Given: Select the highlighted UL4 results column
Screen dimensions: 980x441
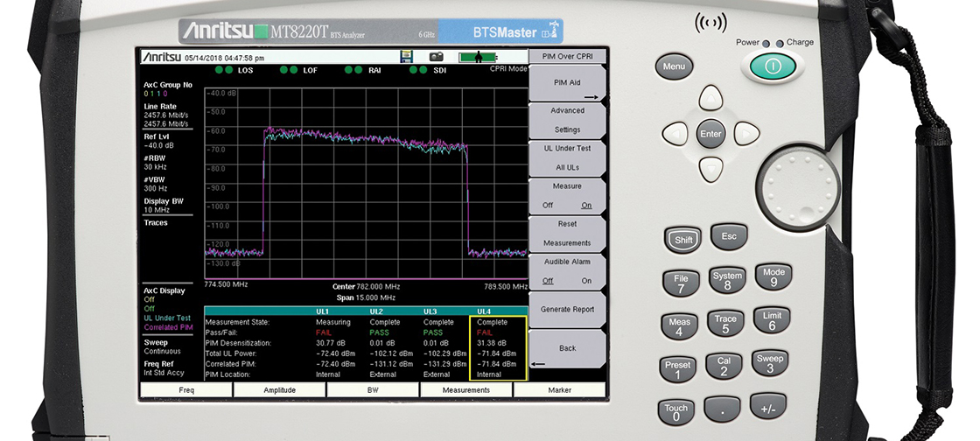Looking at the screenshot, I should point(498,348).
